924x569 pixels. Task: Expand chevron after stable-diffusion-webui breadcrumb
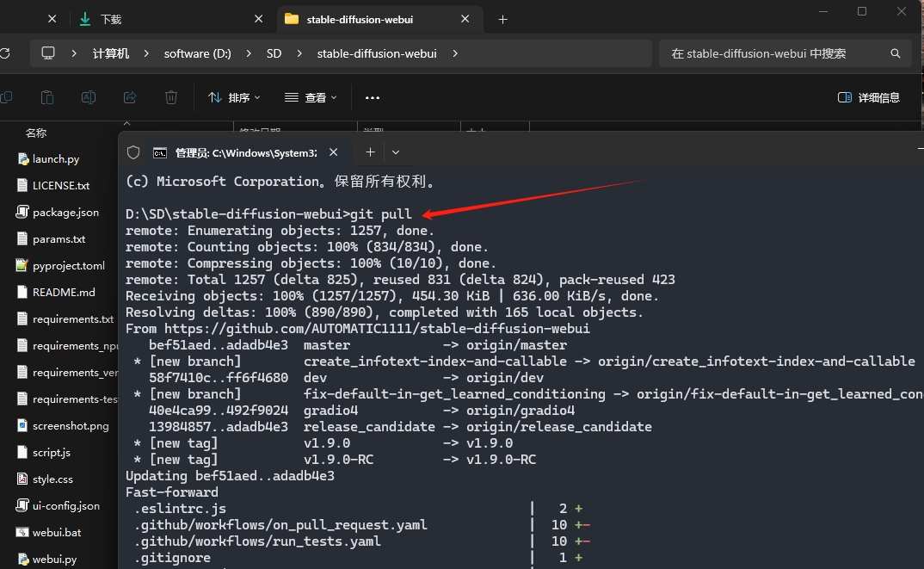(x=455, y=53)
